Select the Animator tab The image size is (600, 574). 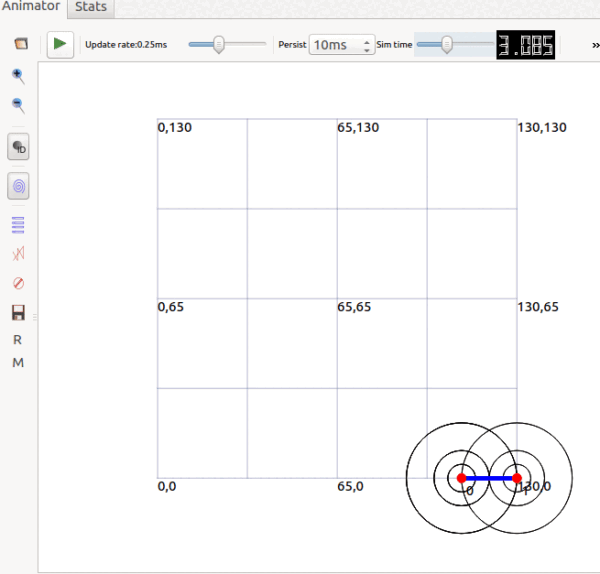click(31, 7)
